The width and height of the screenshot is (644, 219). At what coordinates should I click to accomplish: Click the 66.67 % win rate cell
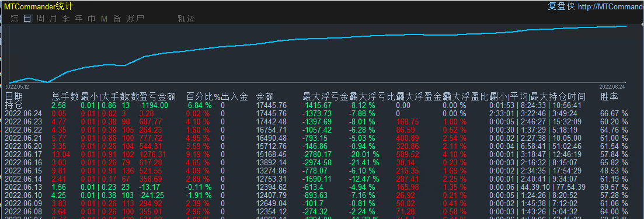coord(614,113)
